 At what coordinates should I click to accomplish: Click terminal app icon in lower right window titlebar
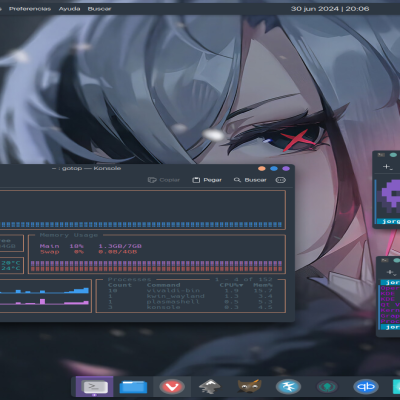pyautogui.click(x=385, y=260)
